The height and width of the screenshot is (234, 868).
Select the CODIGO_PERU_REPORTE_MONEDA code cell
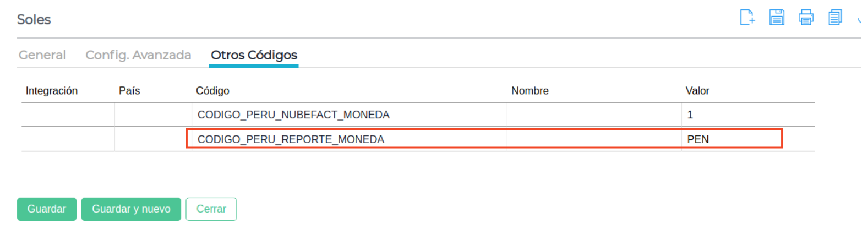click(291, 139)
